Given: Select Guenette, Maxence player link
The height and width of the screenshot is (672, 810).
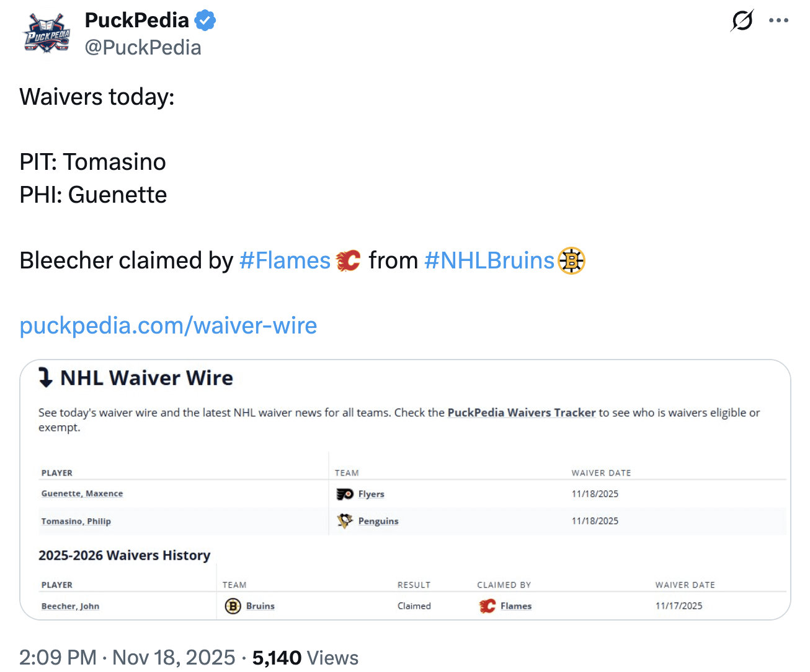Looking at the screenshot, I should pyautogui.click(x=82, y=493).
